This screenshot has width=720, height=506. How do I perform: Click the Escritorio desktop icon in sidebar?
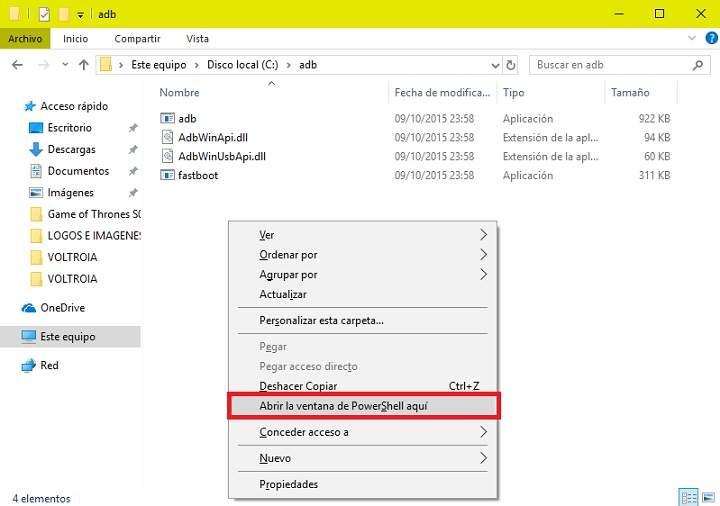(x=36, y=128)
